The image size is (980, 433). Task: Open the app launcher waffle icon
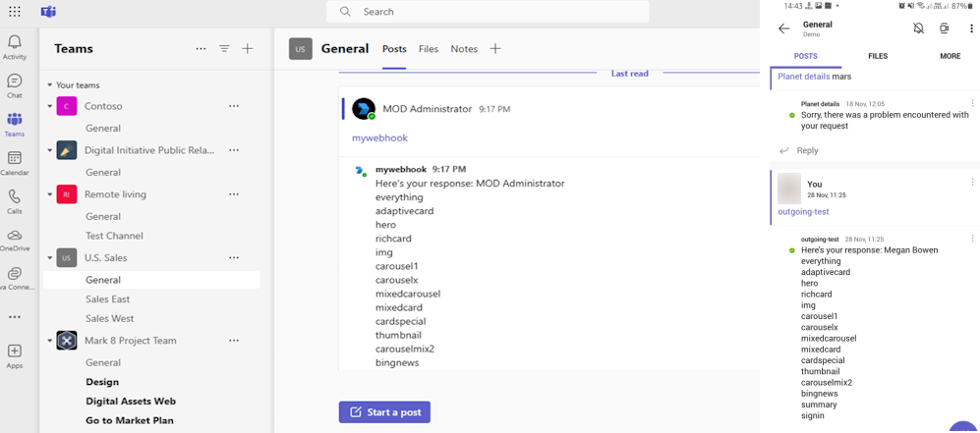15,11
